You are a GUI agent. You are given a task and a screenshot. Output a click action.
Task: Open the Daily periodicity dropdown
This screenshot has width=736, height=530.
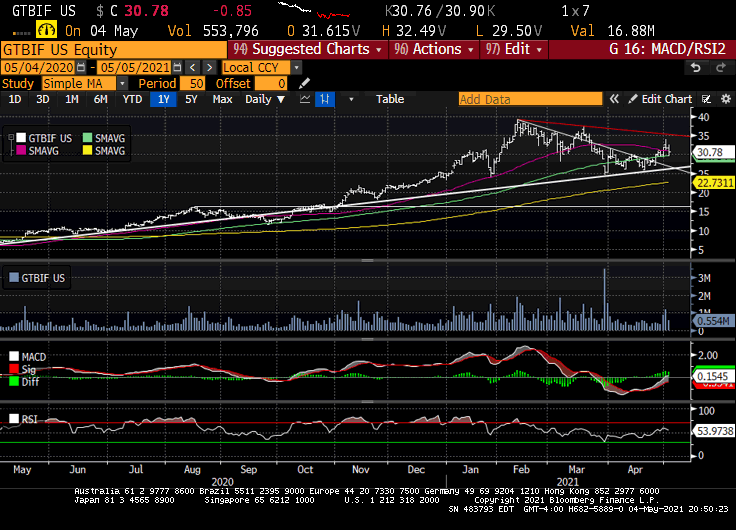point(265,99)
